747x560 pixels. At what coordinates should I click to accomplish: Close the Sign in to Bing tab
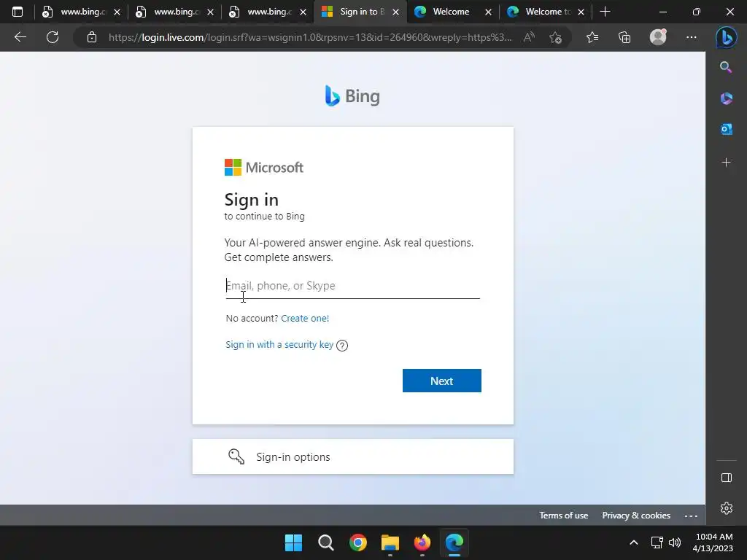tap(395, 12)
